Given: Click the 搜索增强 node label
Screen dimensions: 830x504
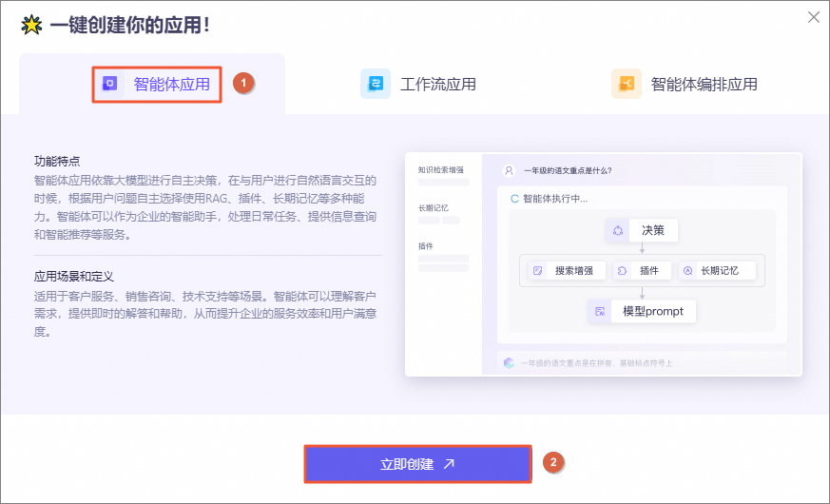Looking at the screenshot, I should tap(574, 270).
